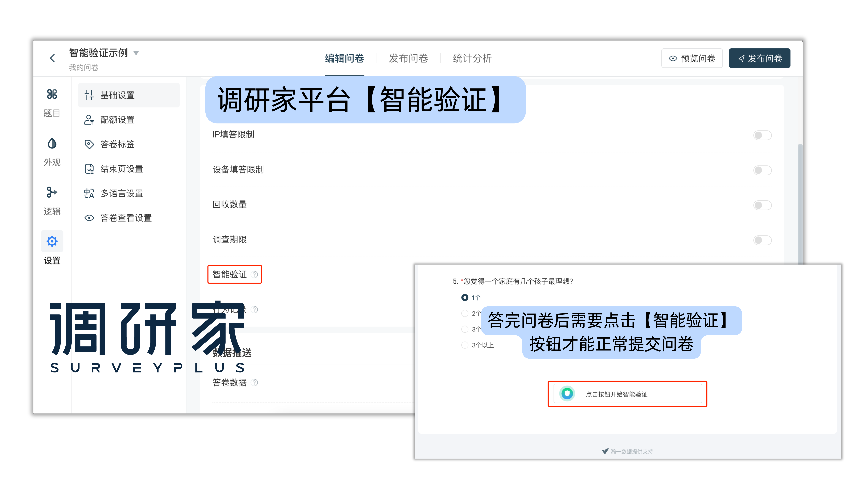The image size is (868, 488).
Task: Enable the 调查期限 switch
Action: point(762,240)
